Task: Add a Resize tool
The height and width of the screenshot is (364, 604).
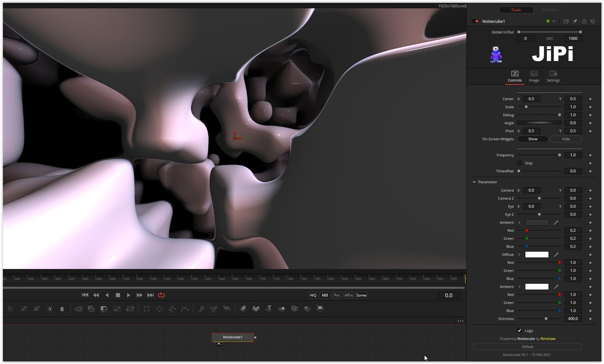Action: (117, 309)
